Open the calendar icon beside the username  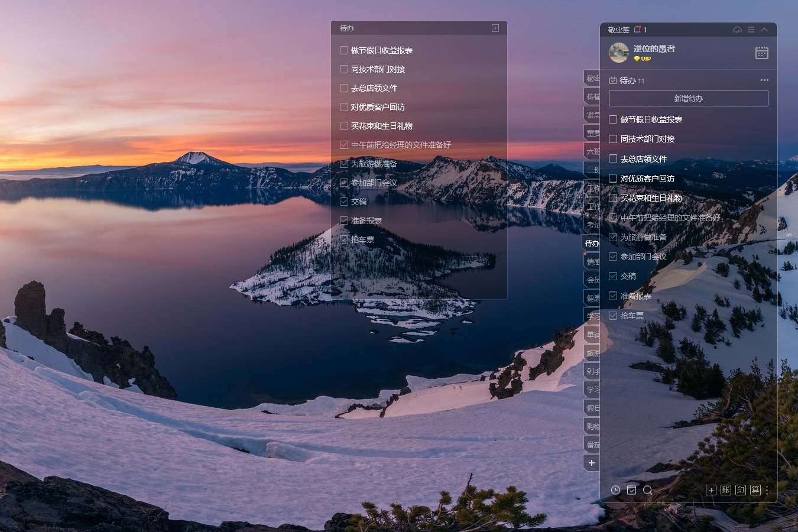pyautogui.click(x=762, y=53)
